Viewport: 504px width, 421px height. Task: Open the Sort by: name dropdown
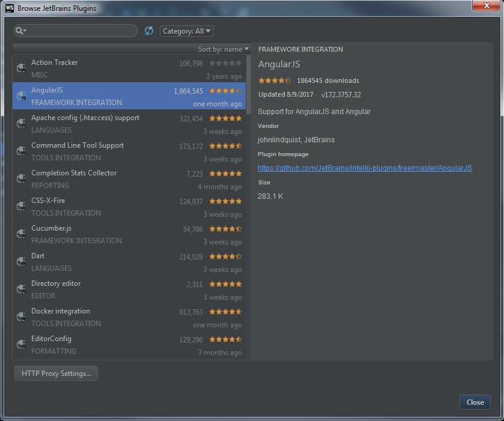click(223, 49)
